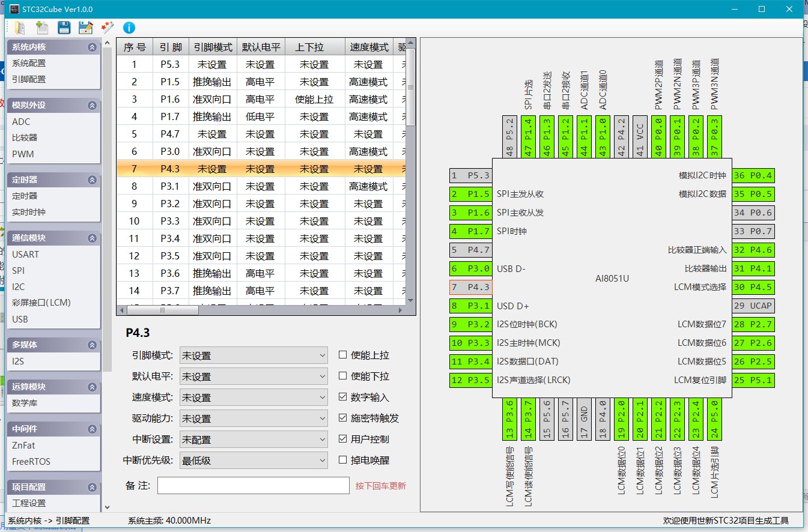Uncheck the 施密特触发 checkbox
This screenshot has width=808, height=532.
[342, 418]
